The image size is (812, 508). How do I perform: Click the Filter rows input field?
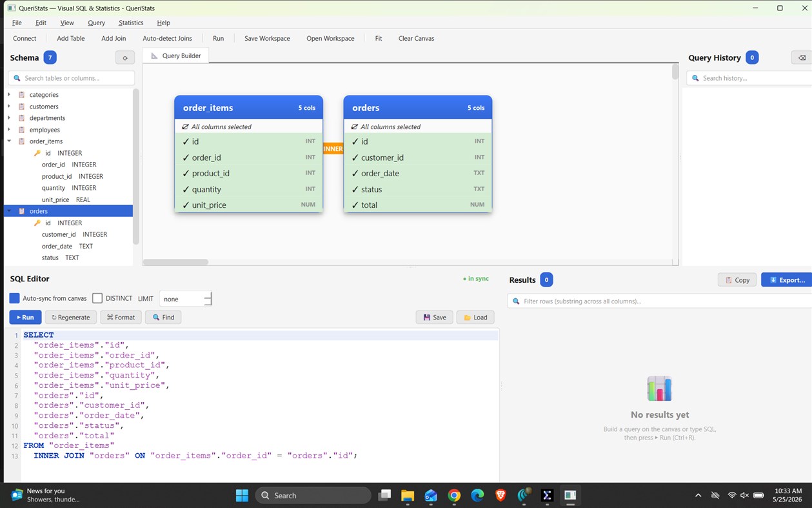659,301
